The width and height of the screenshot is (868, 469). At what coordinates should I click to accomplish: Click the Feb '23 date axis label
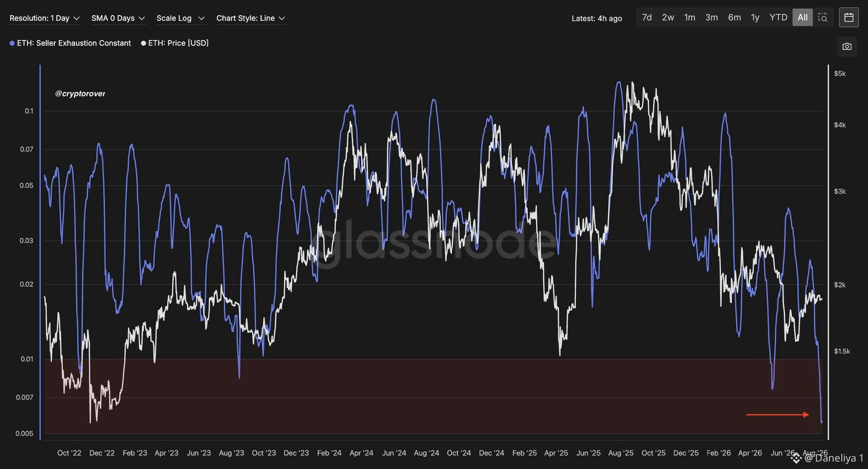tap(135, 453)
